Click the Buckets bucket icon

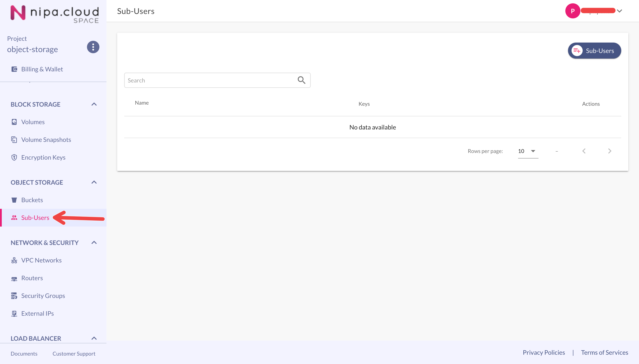[x=14, y=200]
